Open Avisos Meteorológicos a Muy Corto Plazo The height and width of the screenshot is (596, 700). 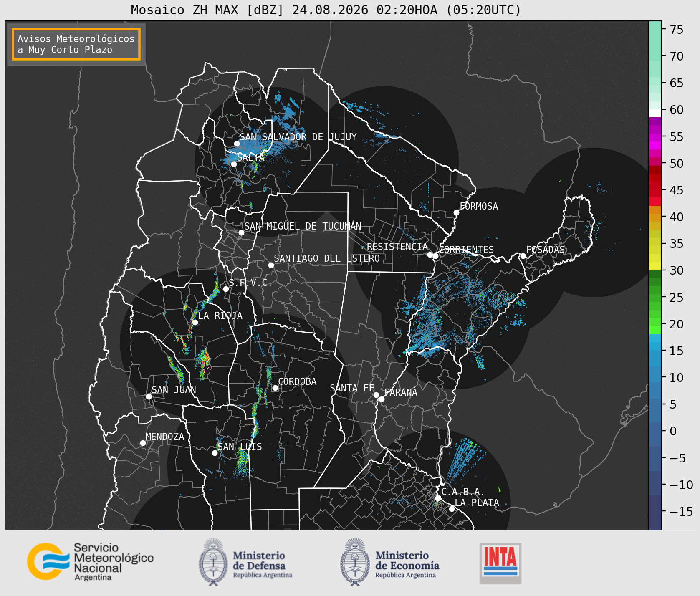tap(76, 44)
